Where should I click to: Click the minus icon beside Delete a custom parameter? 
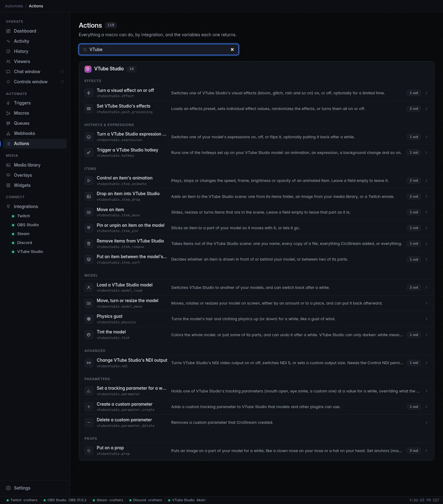pos(89,423)
